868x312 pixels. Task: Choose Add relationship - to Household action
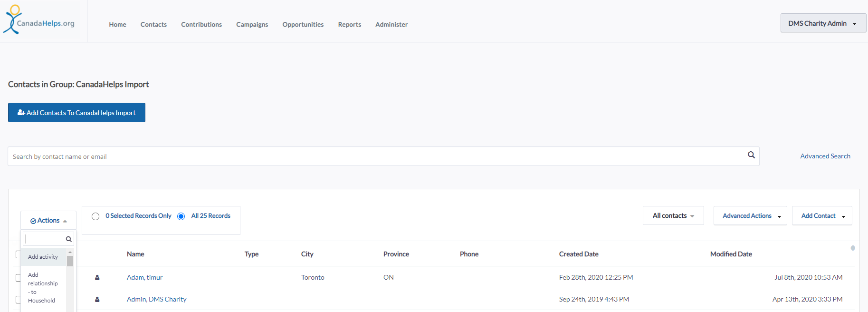click(43, 288)
